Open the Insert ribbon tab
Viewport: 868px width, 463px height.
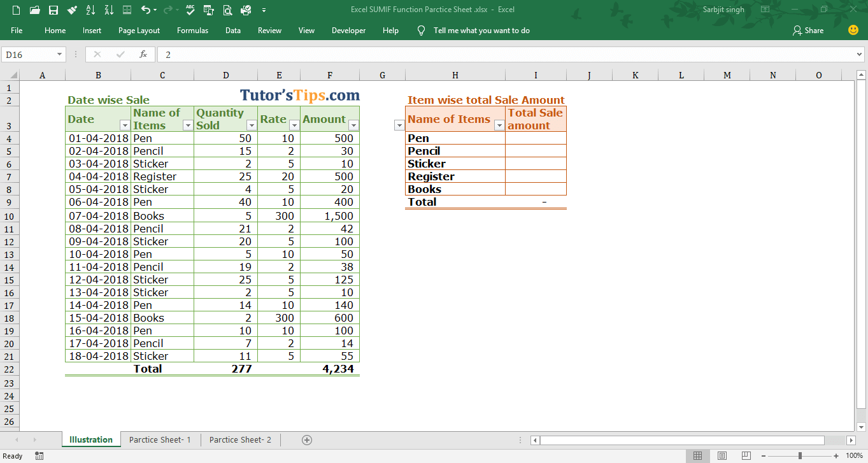click(92, 31)
